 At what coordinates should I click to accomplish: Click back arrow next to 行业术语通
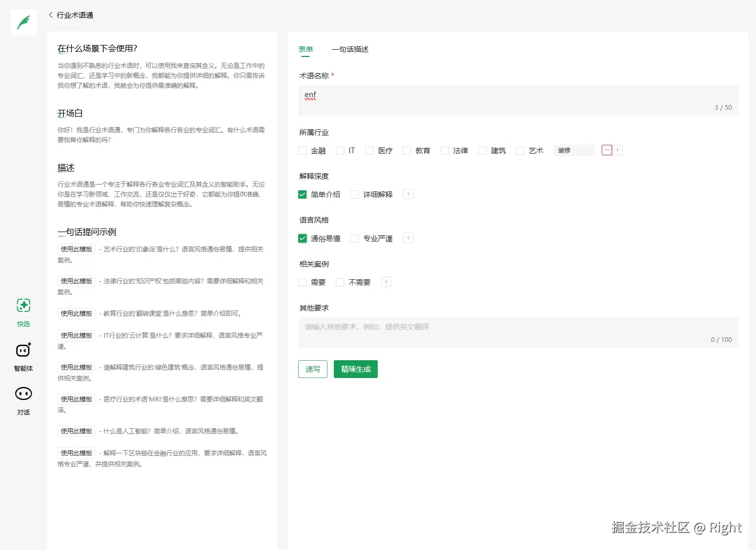pyautogui.click(x=50, y=15)
